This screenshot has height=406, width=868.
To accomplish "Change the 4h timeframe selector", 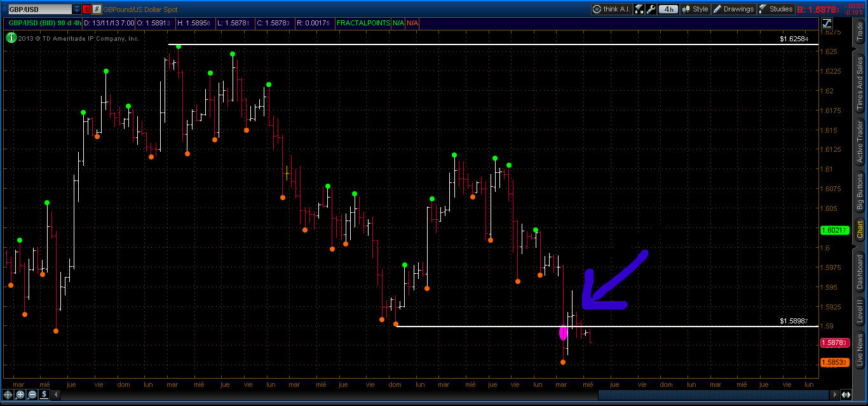I will pyautogui.click(x=668, y=9).
